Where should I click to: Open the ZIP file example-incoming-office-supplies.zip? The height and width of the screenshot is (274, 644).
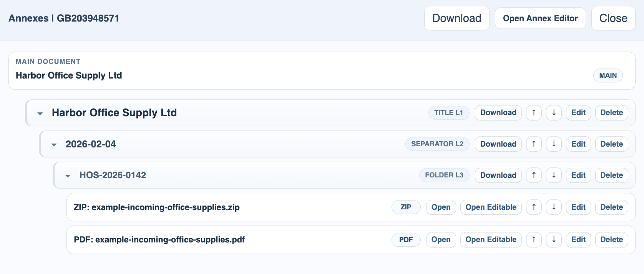click(x=441, y=207)
